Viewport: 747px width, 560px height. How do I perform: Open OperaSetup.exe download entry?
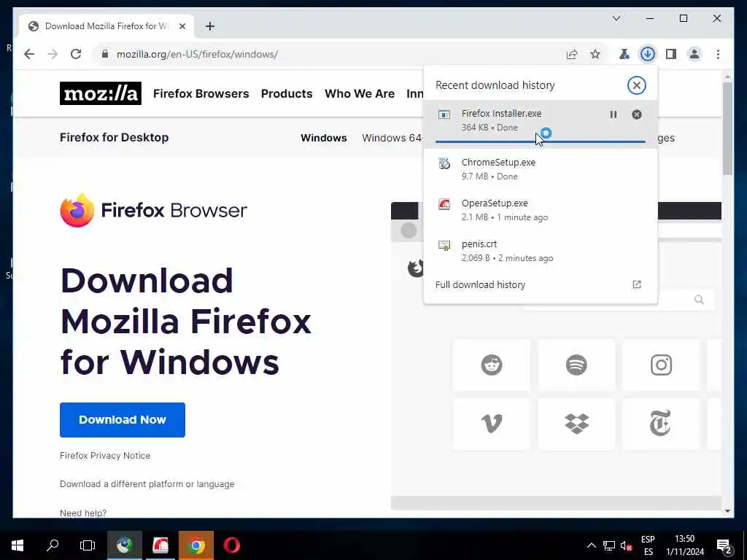(541, 210)
